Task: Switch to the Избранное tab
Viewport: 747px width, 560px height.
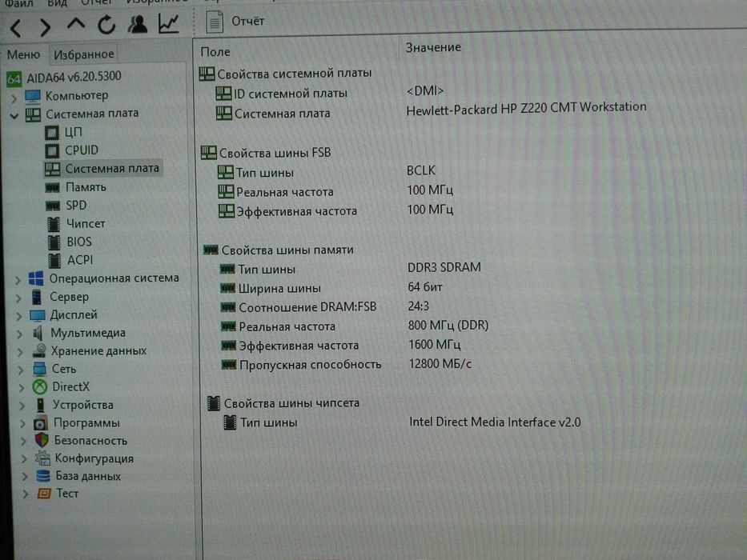Action: [x=84, y=54]
